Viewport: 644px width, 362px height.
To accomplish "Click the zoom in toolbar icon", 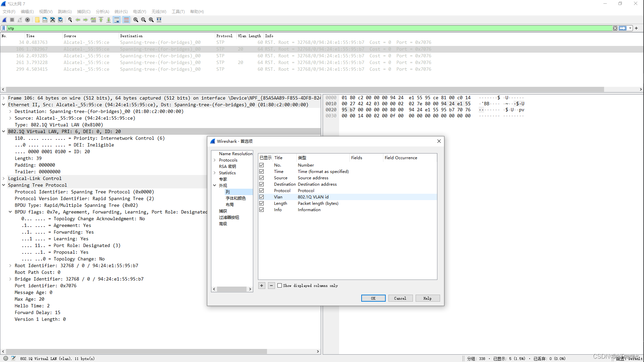I will [x=136, y=20].
